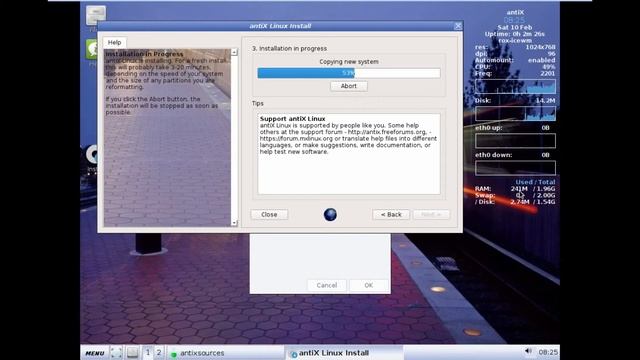Click the volume speaker tray icon
Screen dimensions: 640x360
pyautogui.click(x=528, y=351)
